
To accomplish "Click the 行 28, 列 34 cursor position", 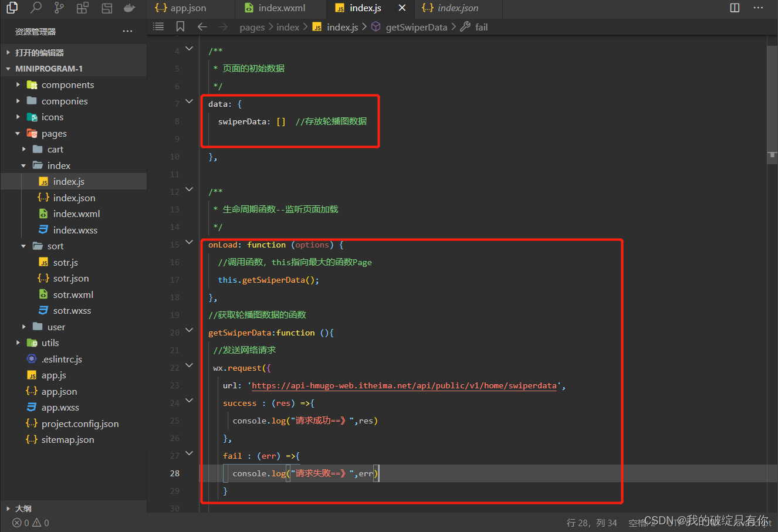I will pos(591,523).
